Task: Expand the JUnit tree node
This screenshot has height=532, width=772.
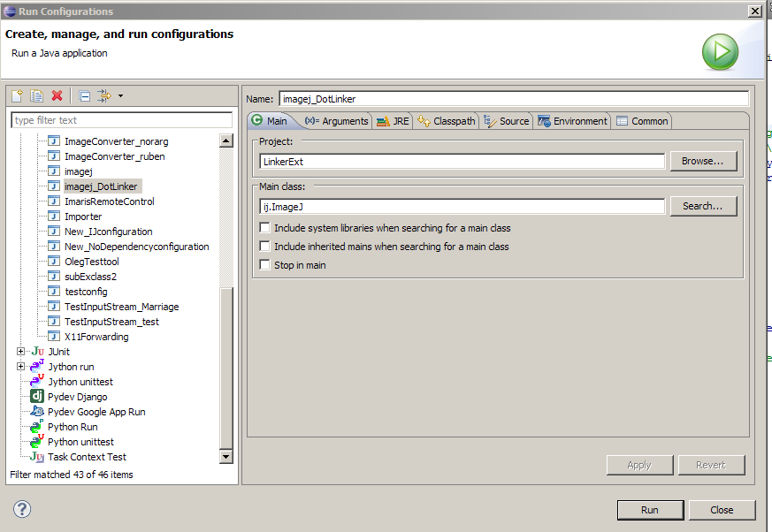Action: pos(21,352)
